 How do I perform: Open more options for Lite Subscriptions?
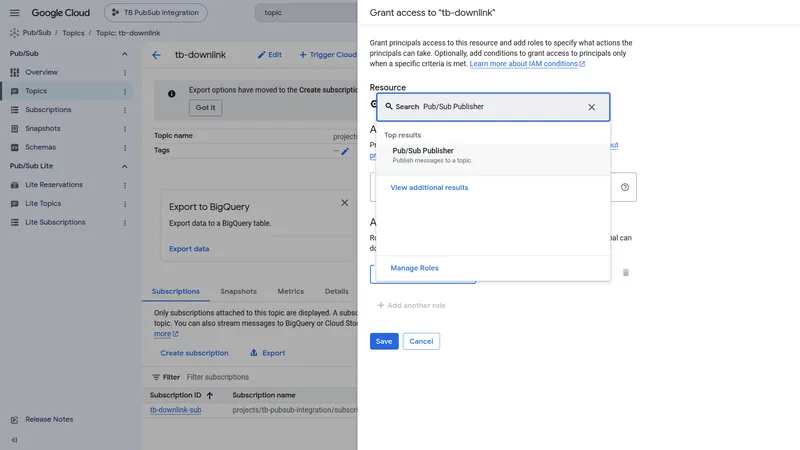125,223
